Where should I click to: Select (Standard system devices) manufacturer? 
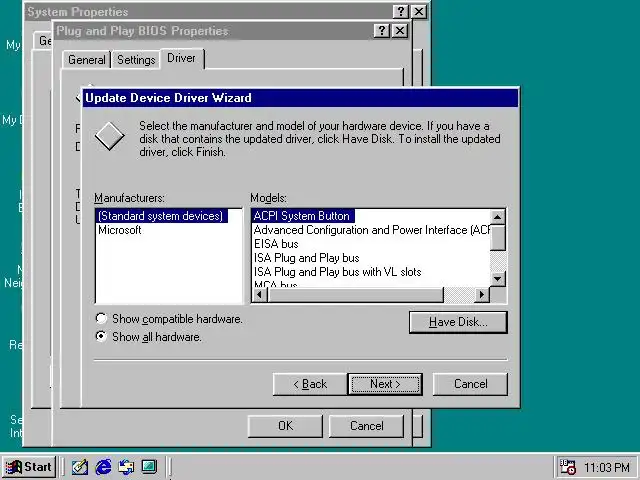(x=161, y=216)
